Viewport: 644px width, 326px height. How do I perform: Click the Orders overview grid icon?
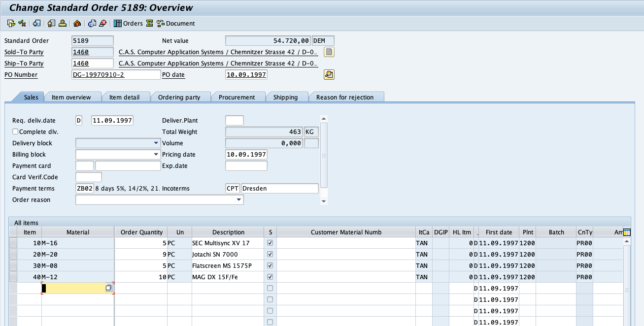click(118, 23)
